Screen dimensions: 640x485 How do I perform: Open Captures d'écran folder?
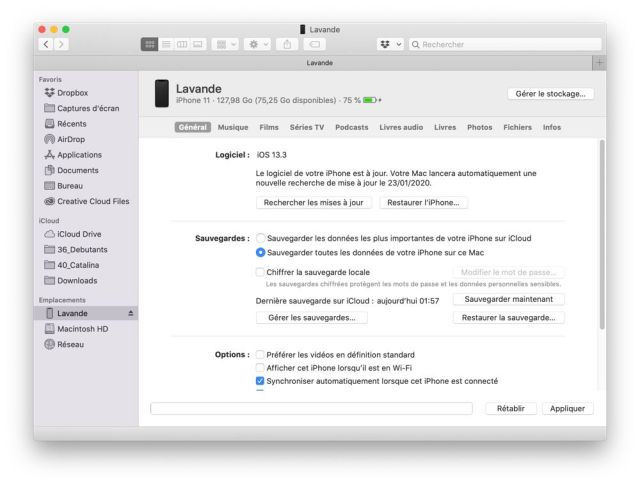tap(82, 108)
